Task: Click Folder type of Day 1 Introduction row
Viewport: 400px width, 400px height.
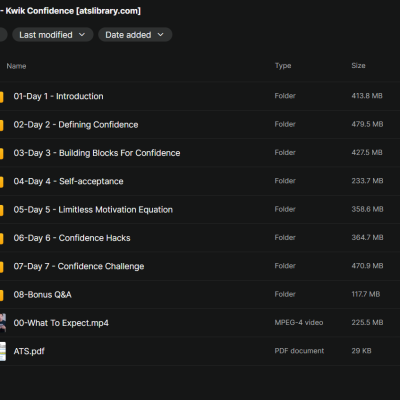Action: tap(285, 96)
